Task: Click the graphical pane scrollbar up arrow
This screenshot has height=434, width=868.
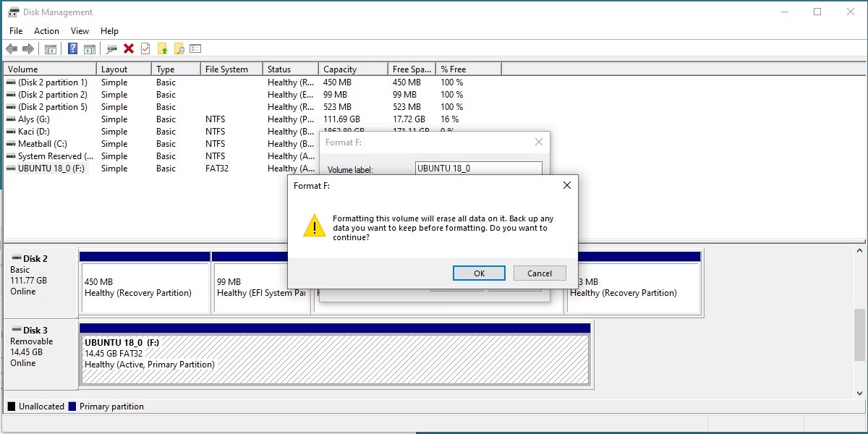Action: pyautogui.click(x=860, y=251)
